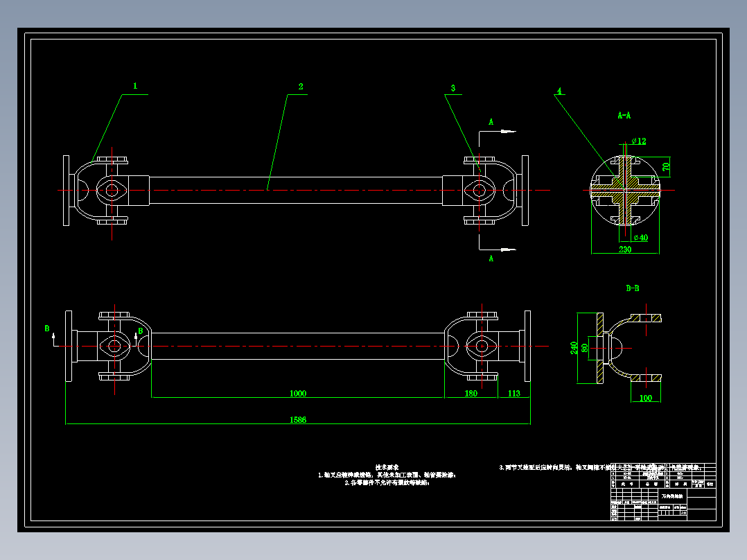Click the 技术要求 heading text
The height and width of the screenshot is (560, 747).
(x=387, y=468)
